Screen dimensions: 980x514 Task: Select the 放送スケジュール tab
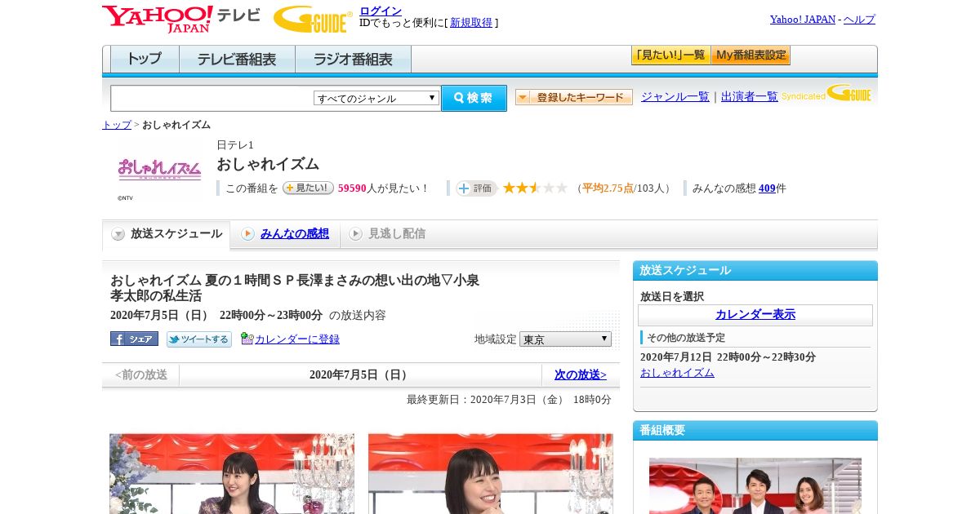167,234
